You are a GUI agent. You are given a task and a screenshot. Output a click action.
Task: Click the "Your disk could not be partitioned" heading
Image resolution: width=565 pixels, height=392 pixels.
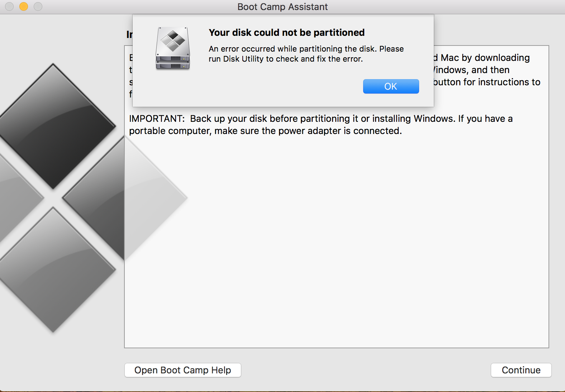[x=286, y=33]
